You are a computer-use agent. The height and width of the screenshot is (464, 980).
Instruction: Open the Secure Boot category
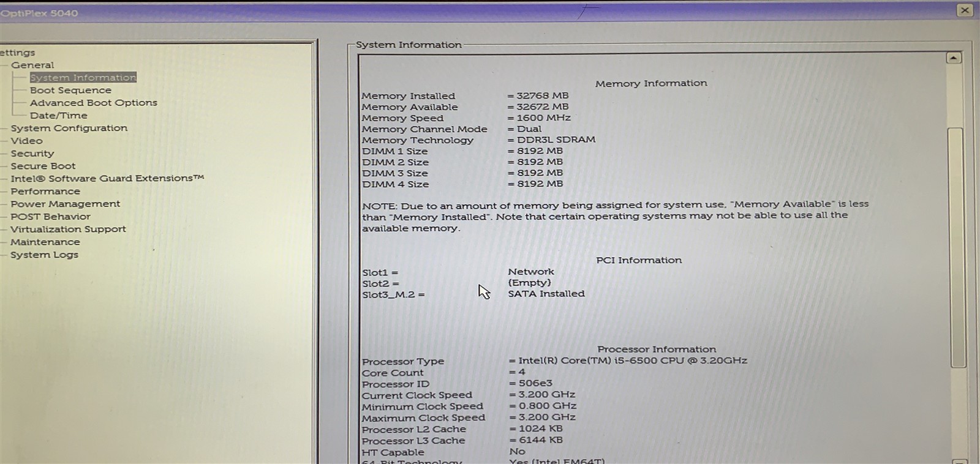43,166
